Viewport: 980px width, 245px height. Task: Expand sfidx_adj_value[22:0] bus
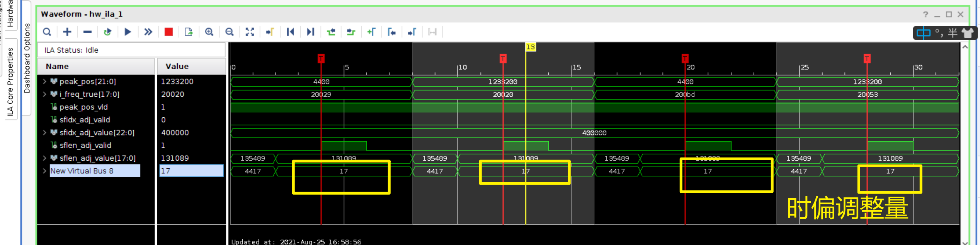click(x=44, y=132)
